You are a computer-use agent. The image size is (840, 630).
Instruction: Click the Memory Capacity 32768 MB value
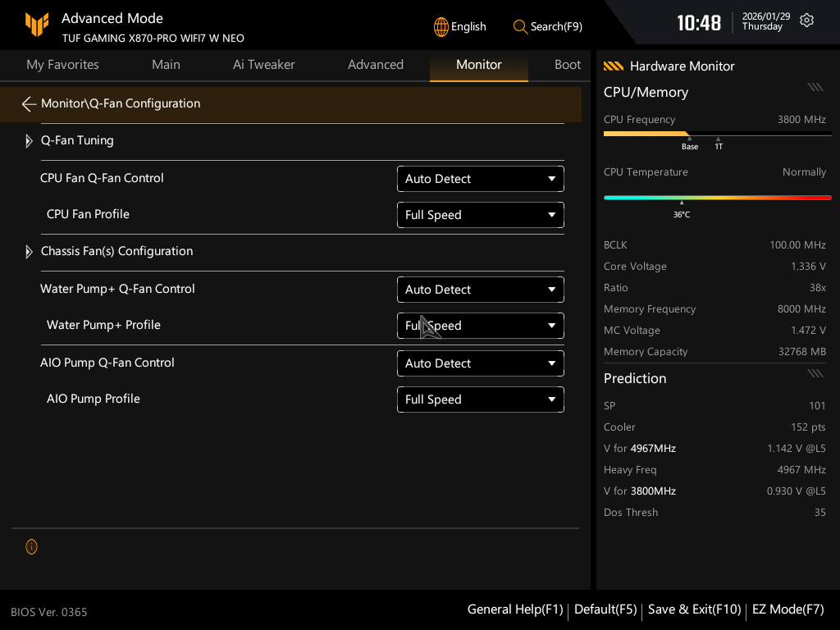point(802,352)
